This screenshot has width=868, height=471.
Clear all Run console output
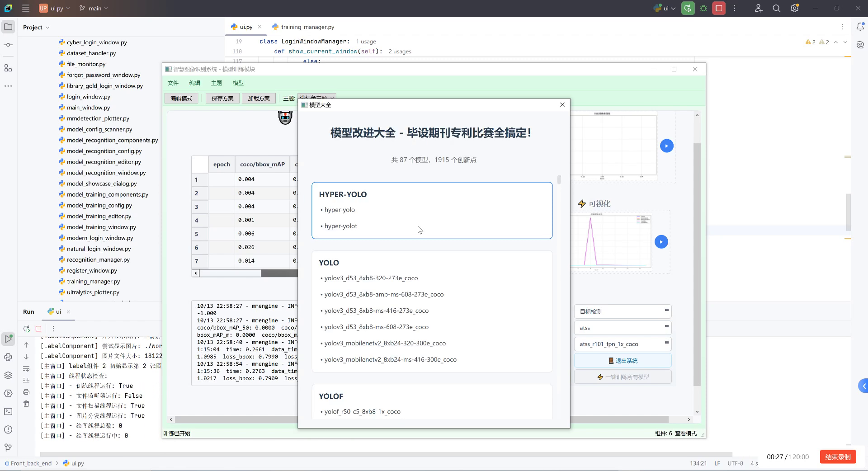[x=26, y=404]
